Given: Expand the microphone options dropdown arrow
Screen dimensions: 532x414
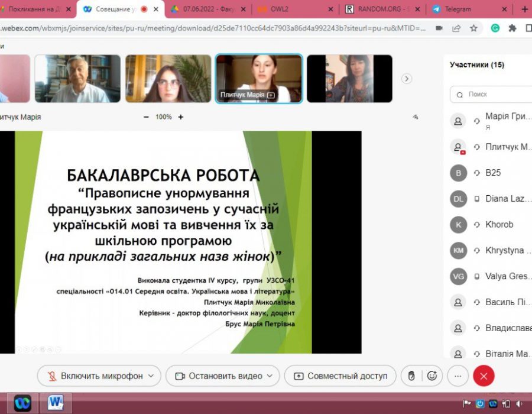Looking at the screenshot, I should (151, 376).
